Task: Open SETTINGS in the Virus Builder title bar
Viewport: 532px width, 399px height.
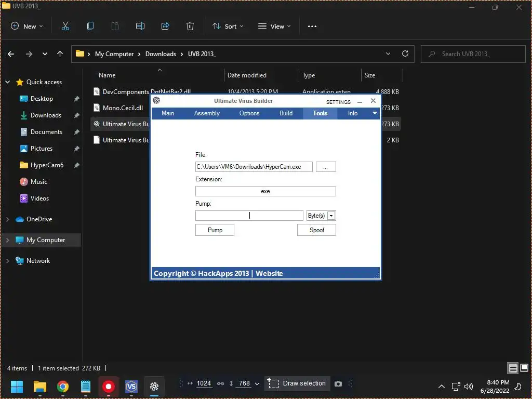Action: [338, 102]
